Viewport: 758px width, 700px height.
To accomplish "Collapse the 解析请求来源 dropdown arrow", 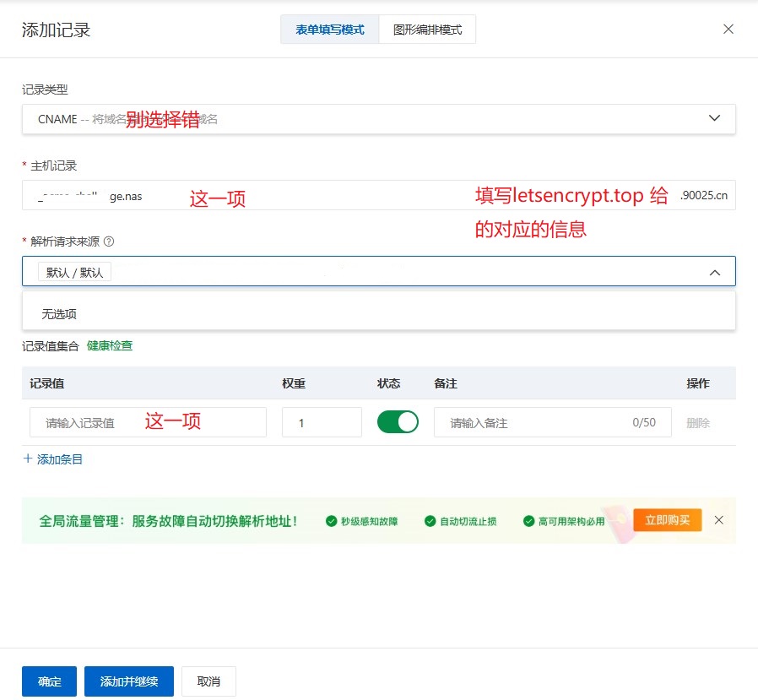I will [714, 272].
